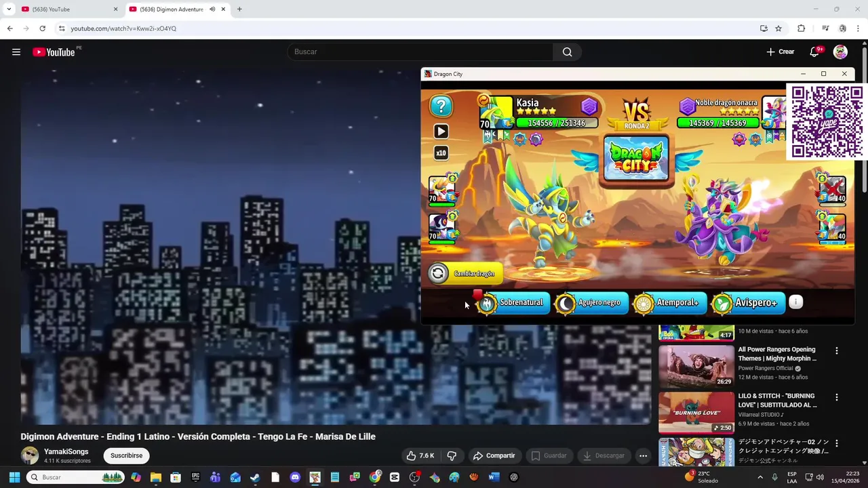Open All Power Rangers Opening Themes thumbnail
This screenshot has height=488, width=868.
[696, 367]
